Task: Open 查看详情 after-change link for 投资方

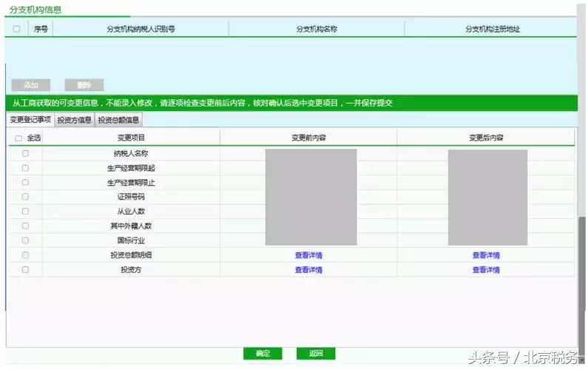Action: click(486, 270)
